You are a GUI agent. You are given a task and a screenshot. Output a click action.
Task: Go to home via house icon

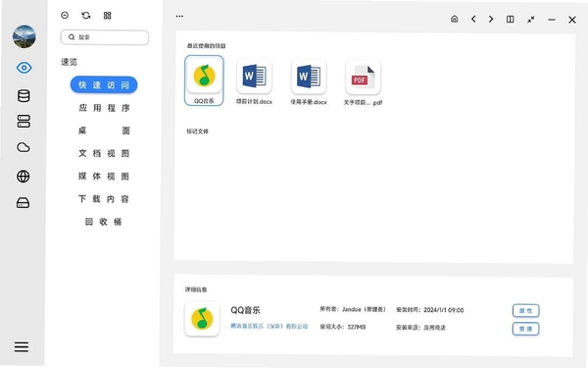point(454,19)
